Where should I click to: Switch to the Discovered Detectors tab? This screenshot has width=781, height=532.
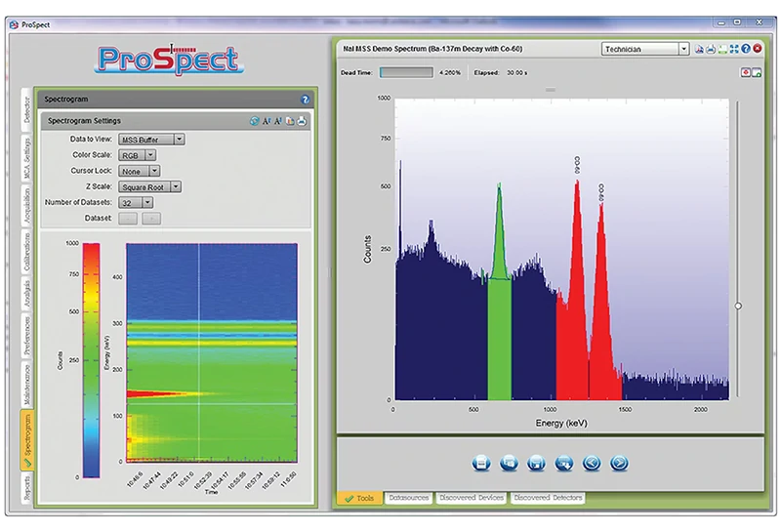(548, 498)
